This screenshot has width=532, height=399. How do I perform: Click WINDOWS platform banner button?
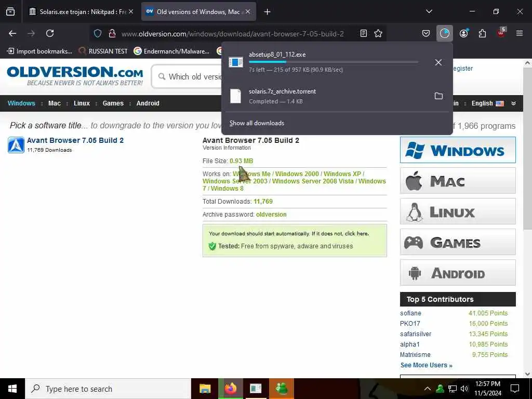pyautogui.click(x=458, y=150)
